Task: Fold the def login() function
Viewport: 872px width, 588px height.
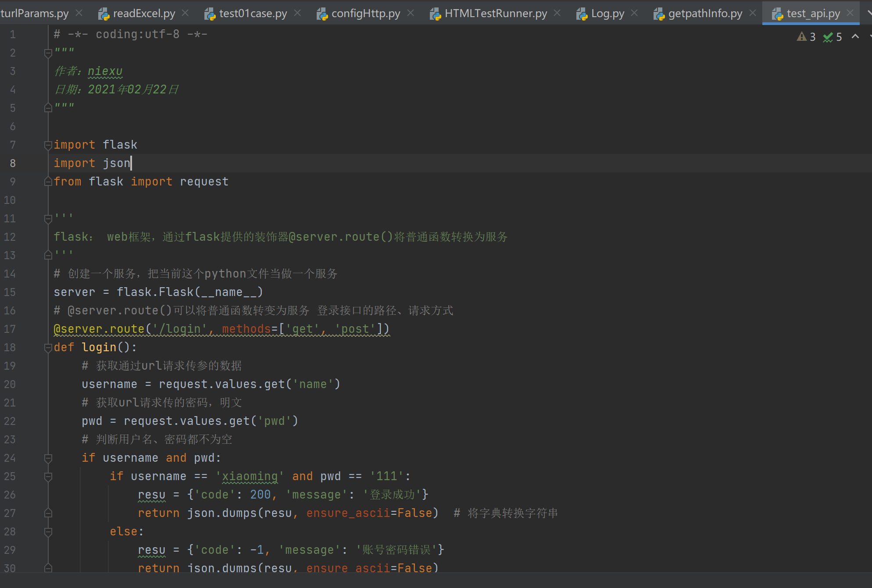Action: pyautogui.click(x=48, y=348)
